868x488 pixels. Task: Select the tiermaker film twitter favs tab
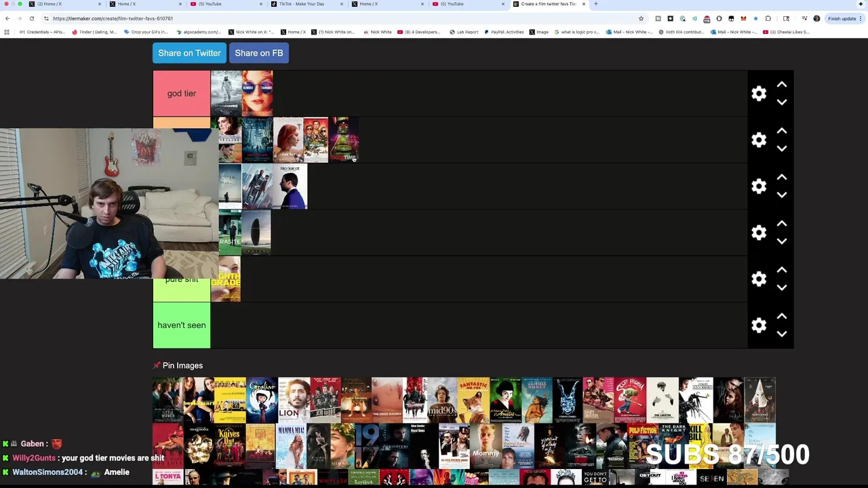[548, 4]
